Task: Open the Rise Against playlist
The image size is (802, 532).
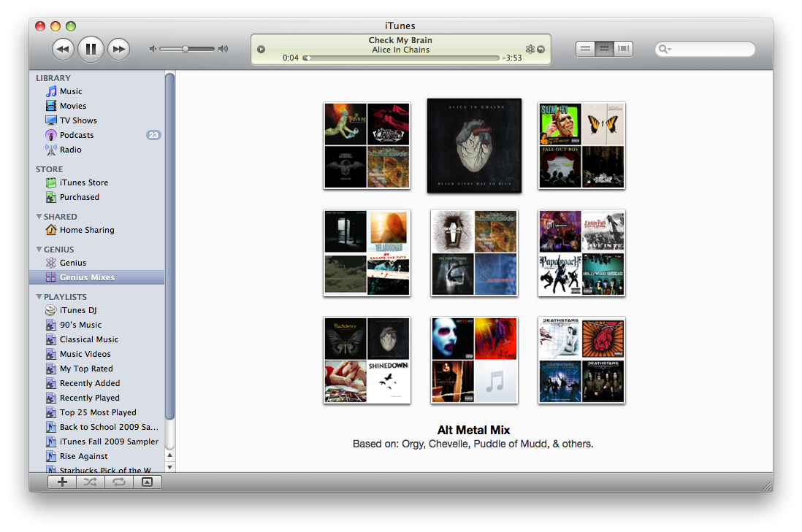Action: coord(97,456)
